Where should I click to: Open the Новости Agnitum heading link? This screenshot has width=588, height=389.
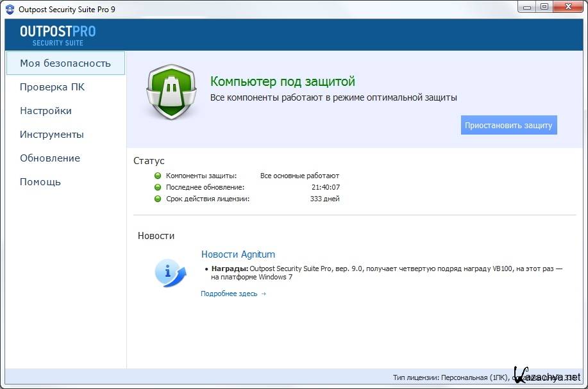(x=238, y=254)
